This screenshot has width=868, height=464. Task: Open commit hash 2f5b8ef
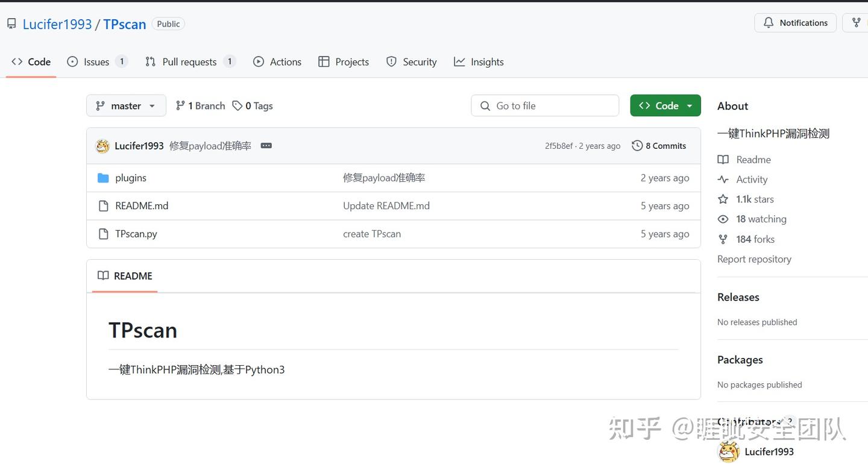[x=559, y=146]
